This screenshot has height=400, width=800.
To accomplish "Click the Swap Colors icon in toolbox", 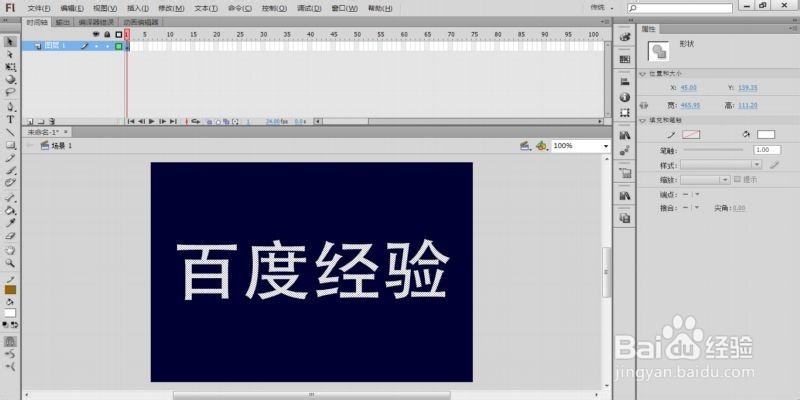I will pyautogui.click(x=14, y=324).
